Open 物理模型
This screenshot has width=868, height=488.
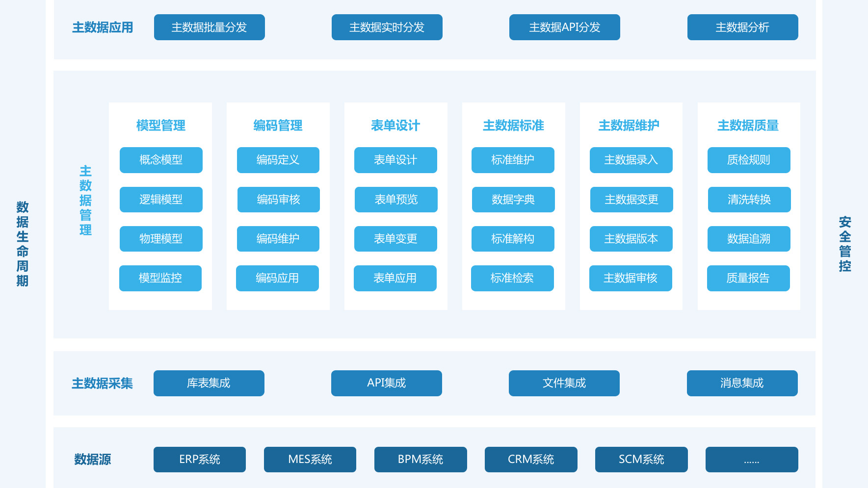tap(161, 239)
